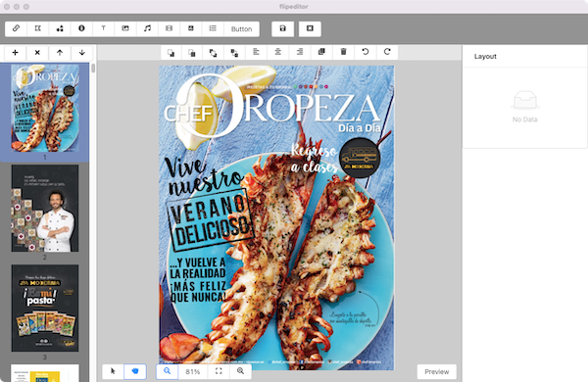Align objects center
The height and width of the screenshot is (382, 588).
278,52
